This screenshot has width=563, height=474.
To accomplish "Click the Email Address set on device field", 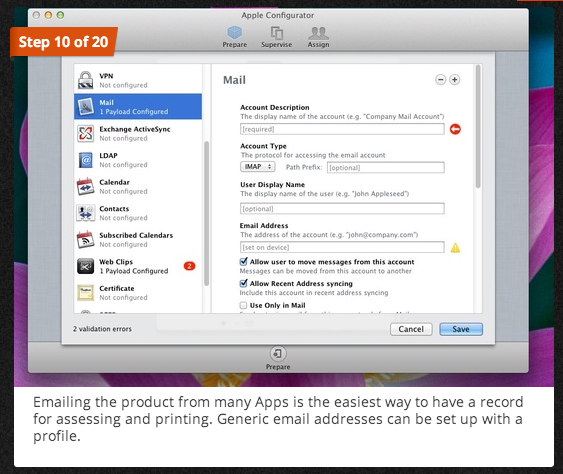I will click(342, 247).
